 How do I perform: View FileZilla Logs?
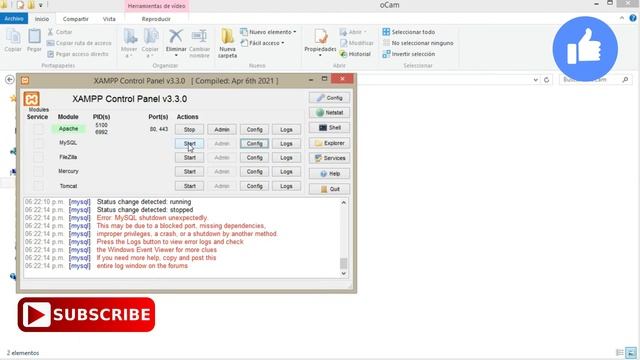click(x=287, y=158)
